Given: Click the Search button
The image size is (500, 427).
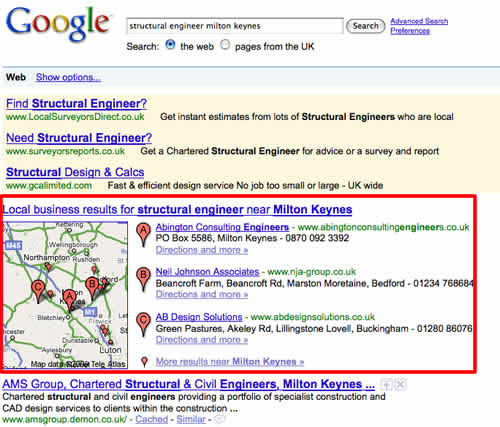Looking at the screenshot, I should 366,26.
